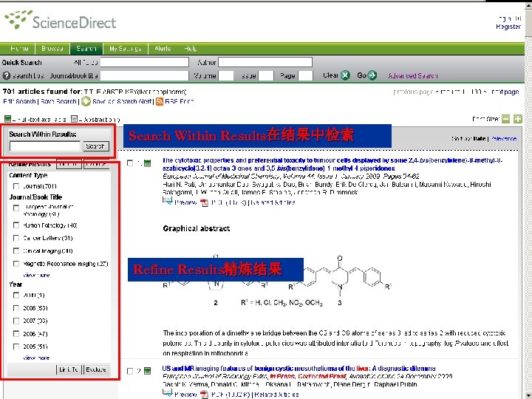532x399 pixels.
Task: Expand more years via view more
Action: (36, 358)
